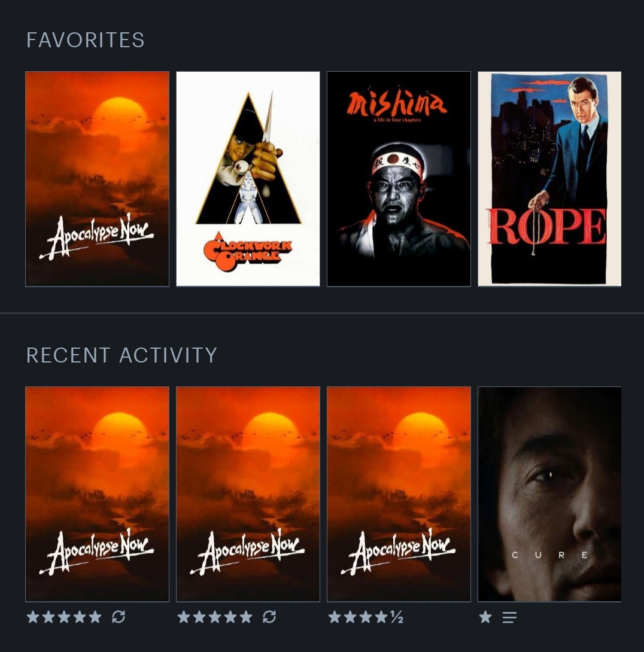Select the Mishima favorite film poster

tap(399, 179)
